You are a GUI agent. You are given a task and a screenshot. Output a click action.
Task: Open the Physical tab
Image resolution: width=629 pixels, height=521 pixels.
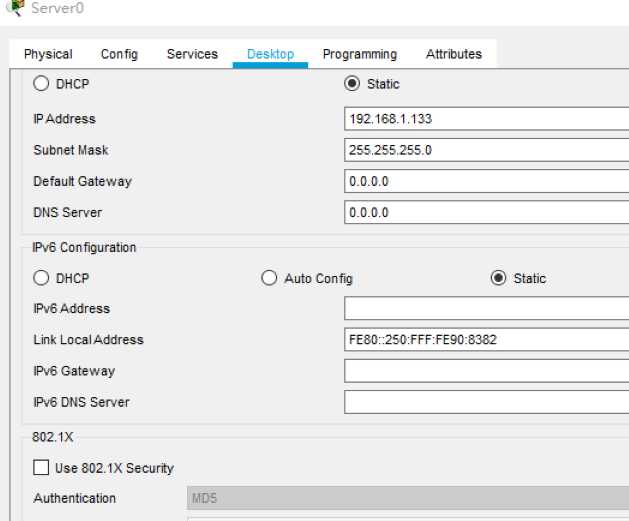click(x=48, y=54)
